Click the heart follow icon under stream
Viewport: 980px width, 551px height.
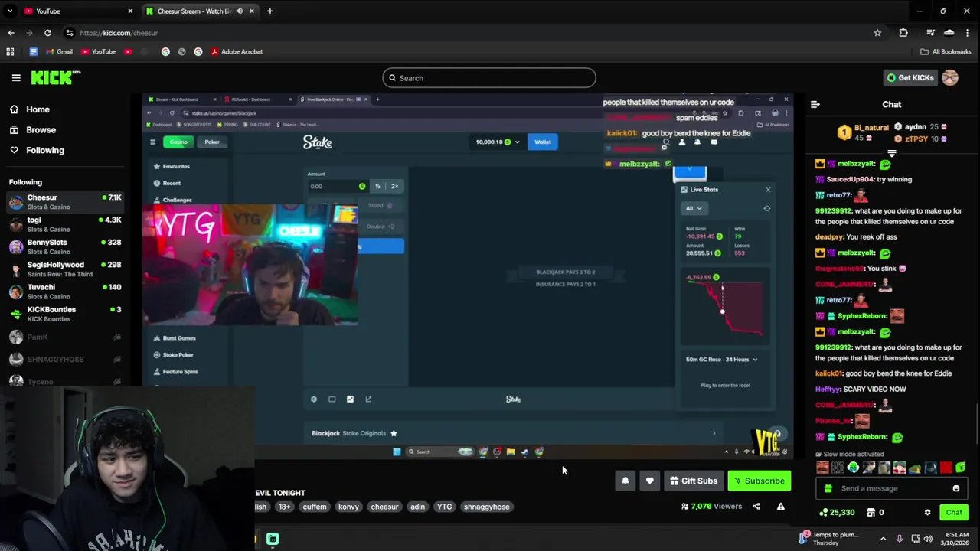pyautogui.click(x=649, y=481)
